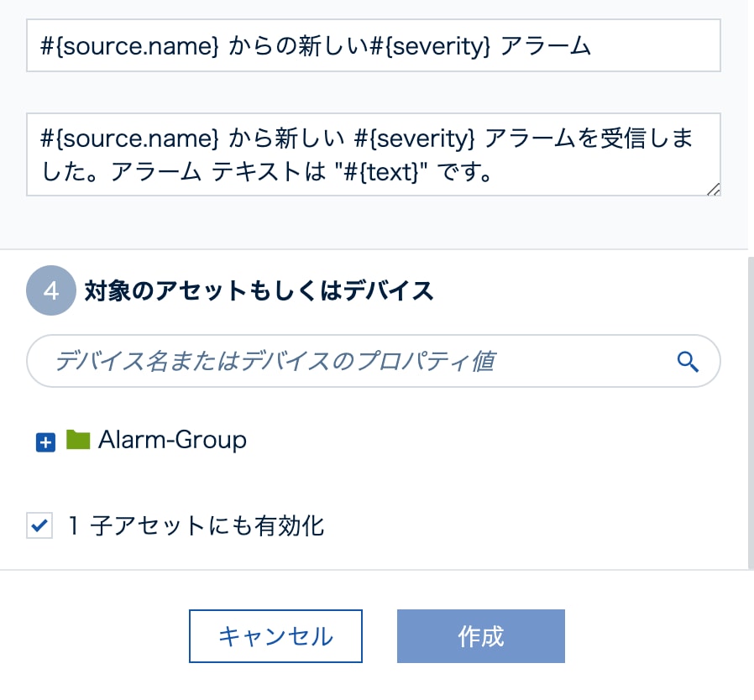
Task: Expand the Alarm-Group tree with plus icon
Action: [x=45, y=442]
